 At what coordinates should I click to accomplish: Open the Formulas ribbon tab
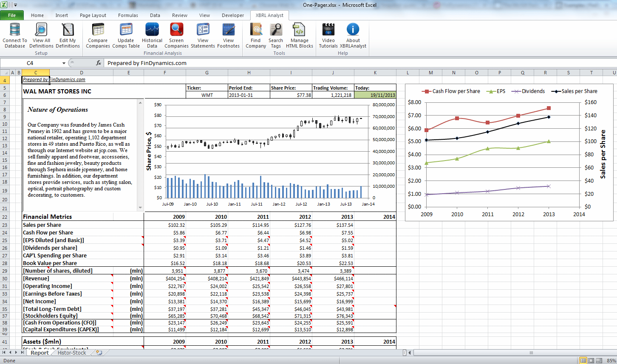tap(128, 15)
